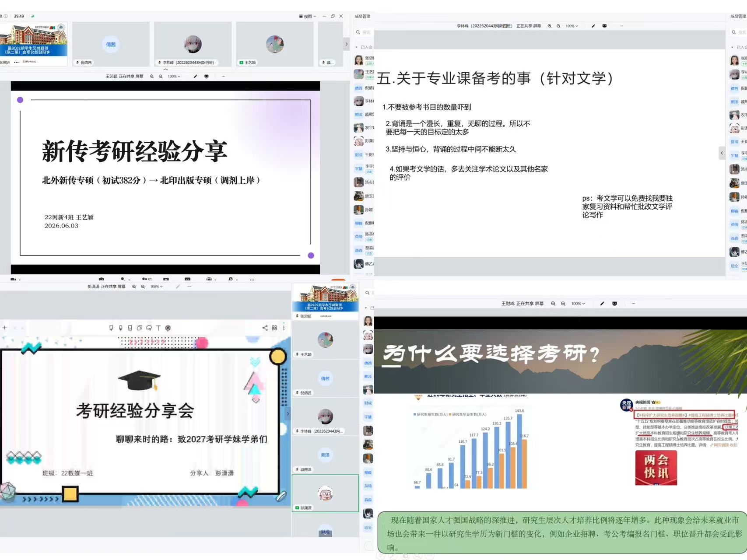Select 倪倩茜's tile in the side video strip
This screenshot has width=747, height=560.
tap(325, 378)
